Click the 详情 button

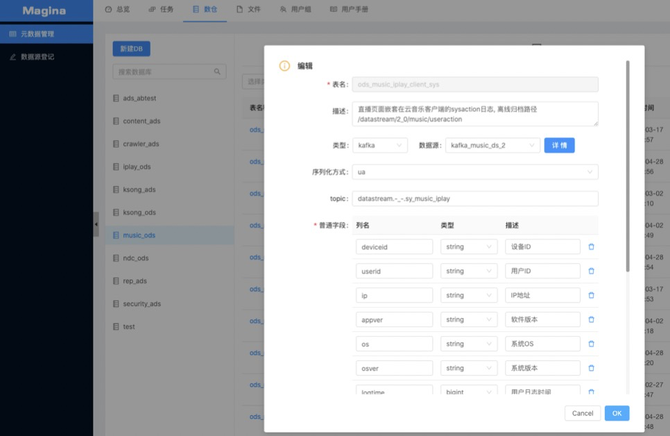pyautogui.click(x=559, y=145)
